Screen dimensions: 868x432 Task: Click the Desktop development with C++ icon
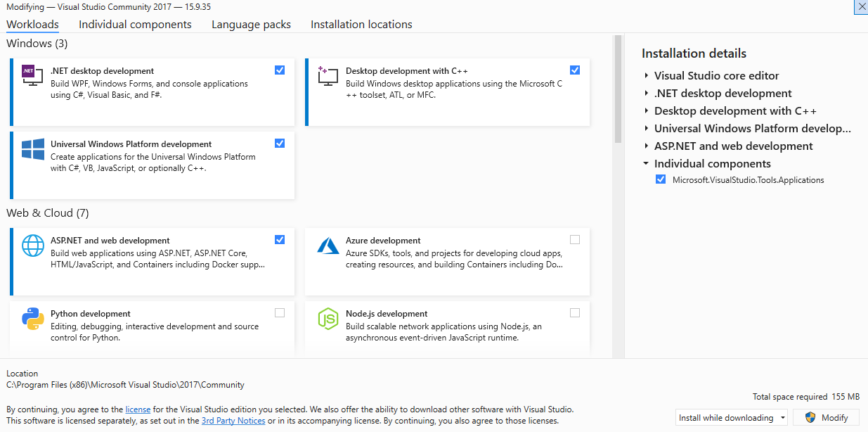click(328, 76)
